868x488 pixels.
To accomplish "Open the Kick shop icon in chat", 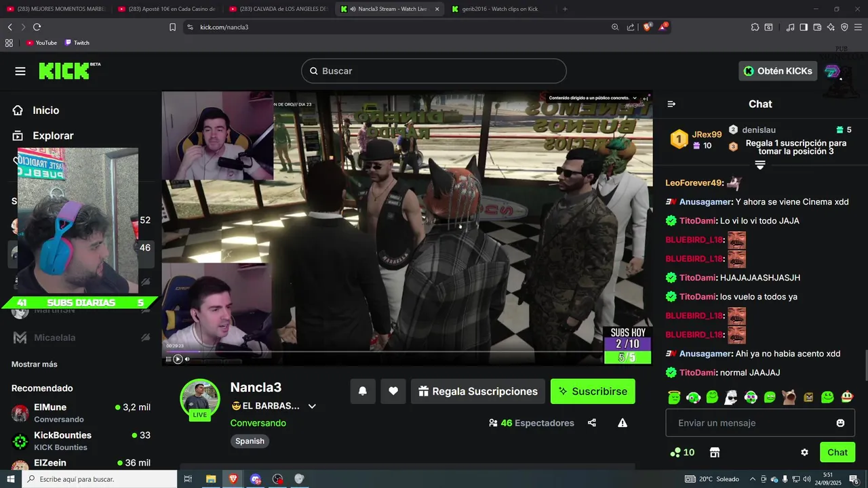I will tap(714, 452).
